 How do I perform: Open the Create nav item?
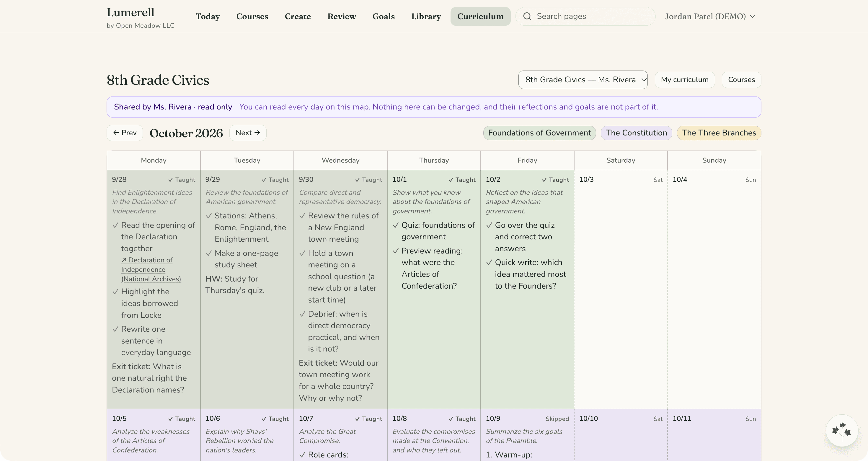pos(298,16)
